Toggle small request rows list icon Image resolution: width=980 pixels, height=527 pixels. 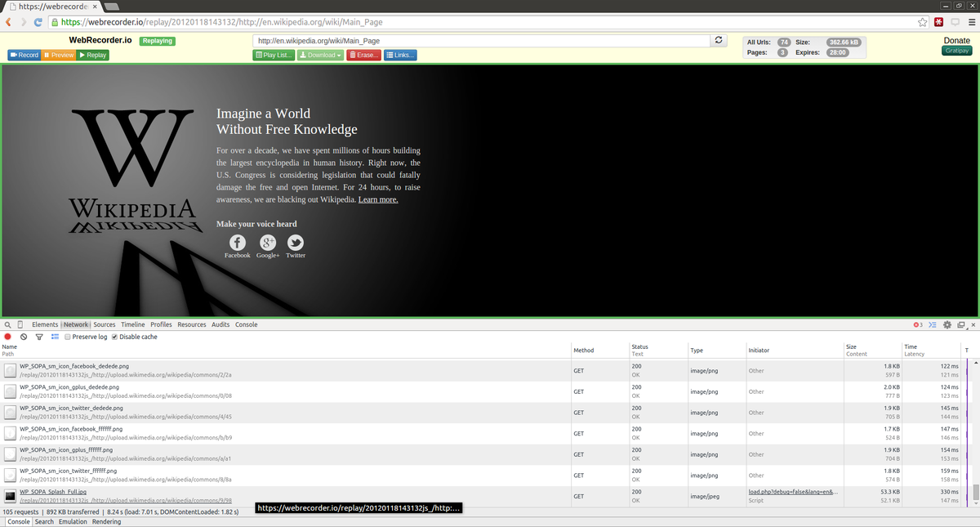tap(55, 337)
